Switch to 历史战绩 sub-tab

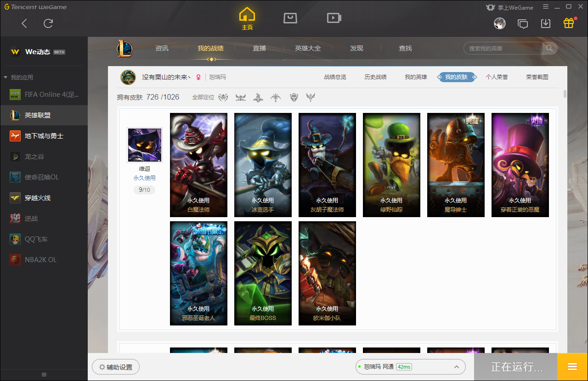click(375, 77)
